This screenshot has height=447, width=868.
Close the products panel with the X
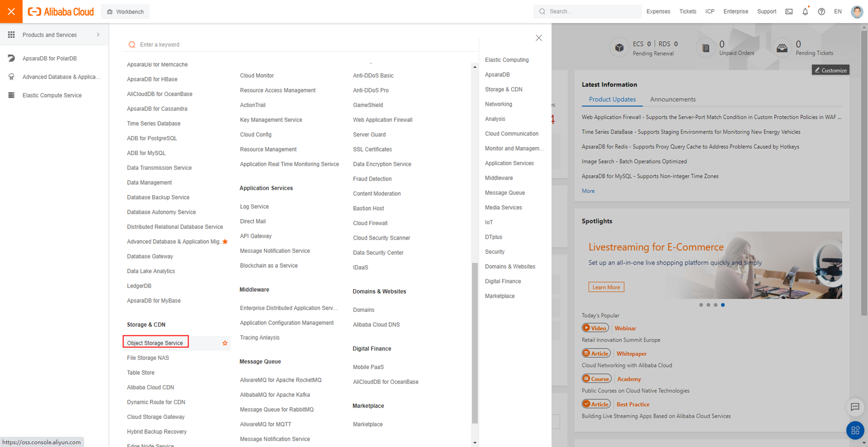(539, 38)
